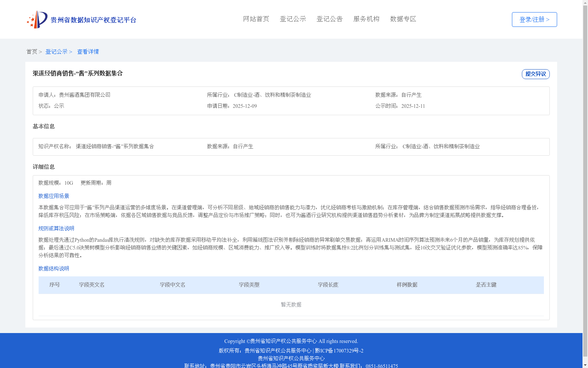The image size is (588, 368).
Task: Click ICP record 黔ICP备17007329号-2
Action: tap(339, 351)
